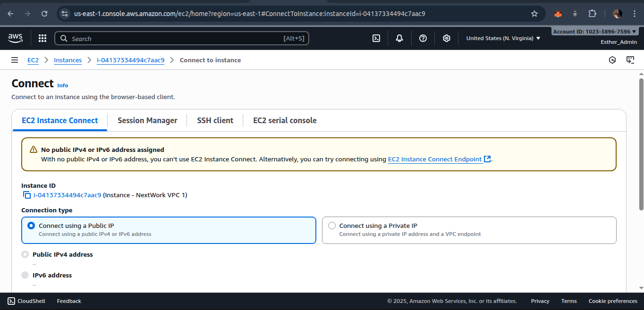Open the screen panel icon beside the hexagon icon
Viewport: 644px width, 310px height.
click(630, 60)
